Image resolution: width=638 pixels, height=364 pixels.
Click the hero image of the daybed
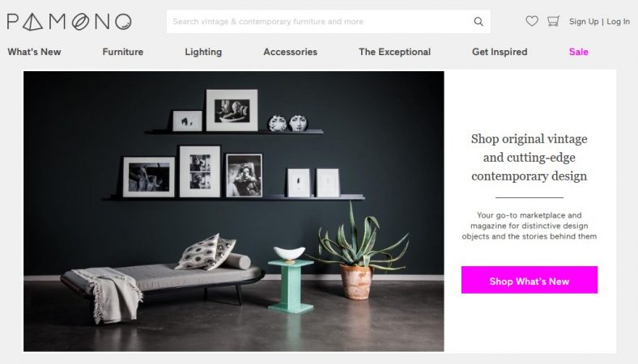[x=233, y=211]
